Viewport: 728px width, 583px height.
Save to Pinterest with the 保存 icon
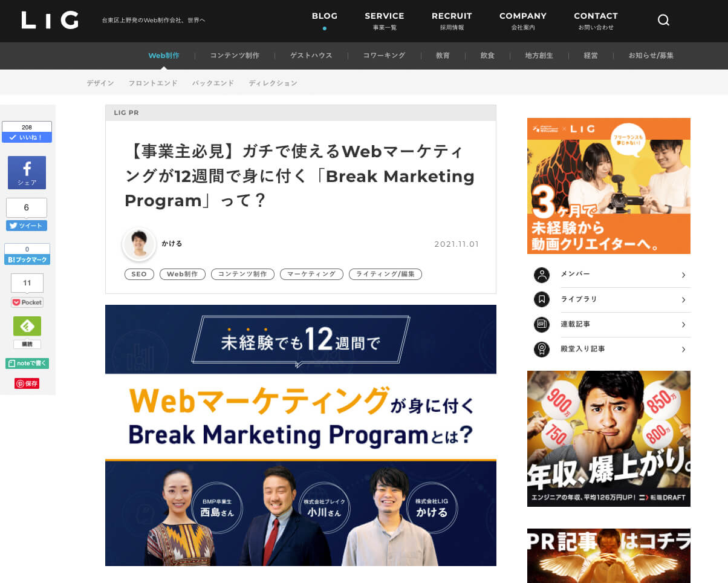pos(27,383)
